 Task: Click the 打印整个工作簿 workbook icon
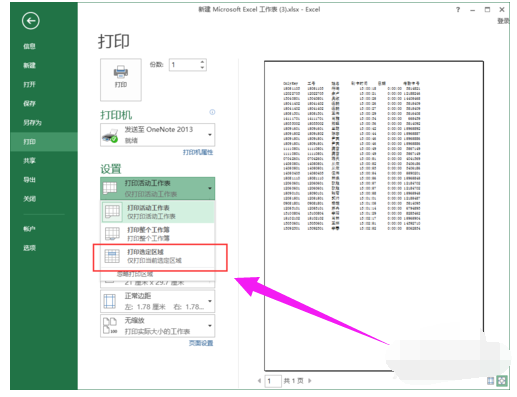(112, 234)
